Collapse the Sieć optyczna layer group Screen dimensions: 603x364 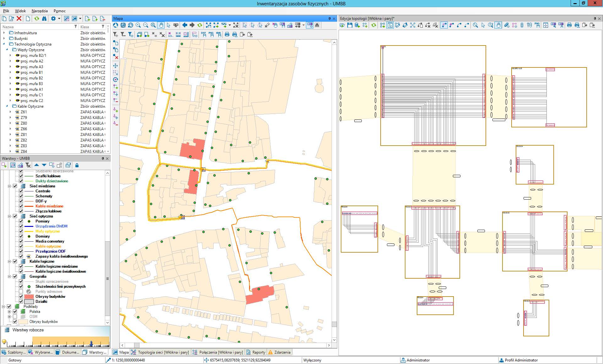point(9,216)
